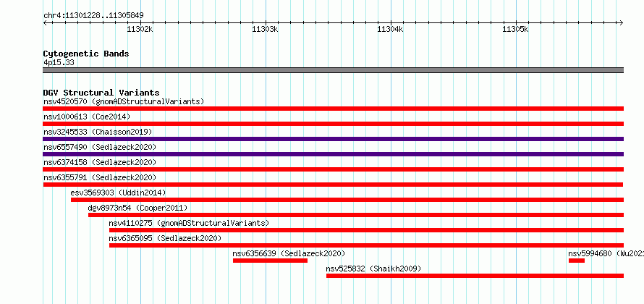Click the red bar under nsv6374158
This screenshot has width=644, height=304.
coord(333,169)
